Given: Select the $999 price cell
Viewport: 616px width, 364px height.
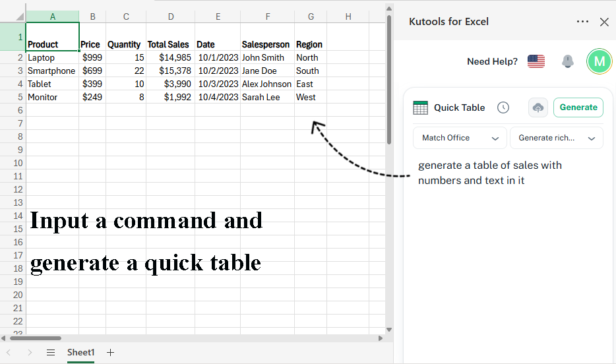Looking at the screenshot, I should click(92, 57).
